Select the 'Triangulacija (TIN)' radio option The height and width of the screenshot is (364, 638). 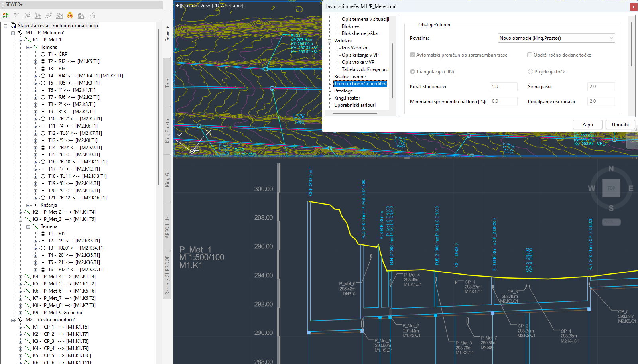tap(412, 72)
